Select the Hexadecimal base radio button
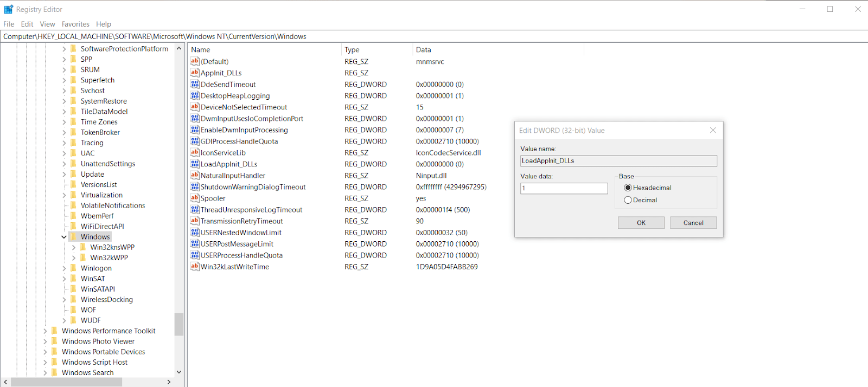This screenshot has width=868, height=387. [628, 188]
